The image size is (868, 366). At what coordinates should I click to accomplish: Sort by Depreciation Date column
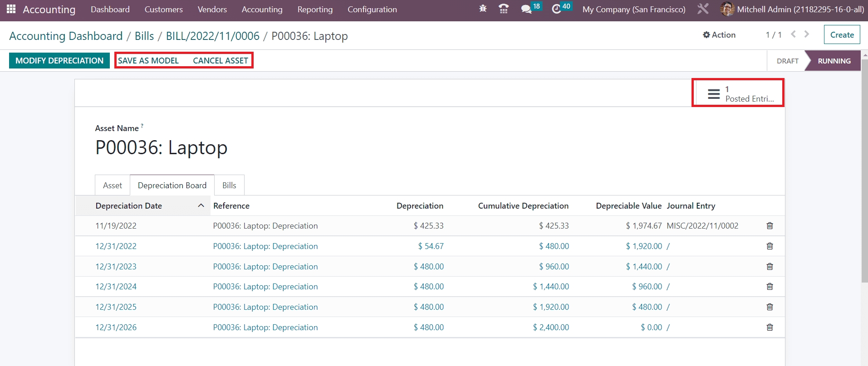pyautogui.click(x=129, y=206)
